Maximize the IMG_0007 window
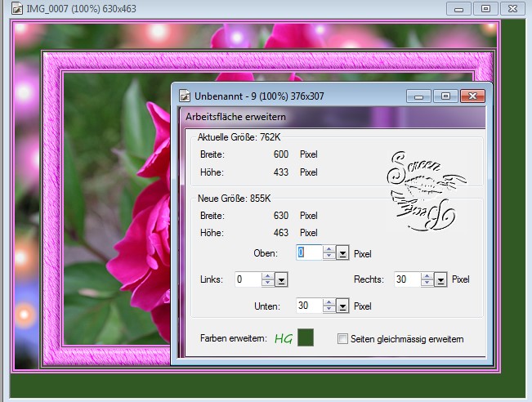This screenshot has height=402, width=532. pyautogui.click(x=485, y=9)
